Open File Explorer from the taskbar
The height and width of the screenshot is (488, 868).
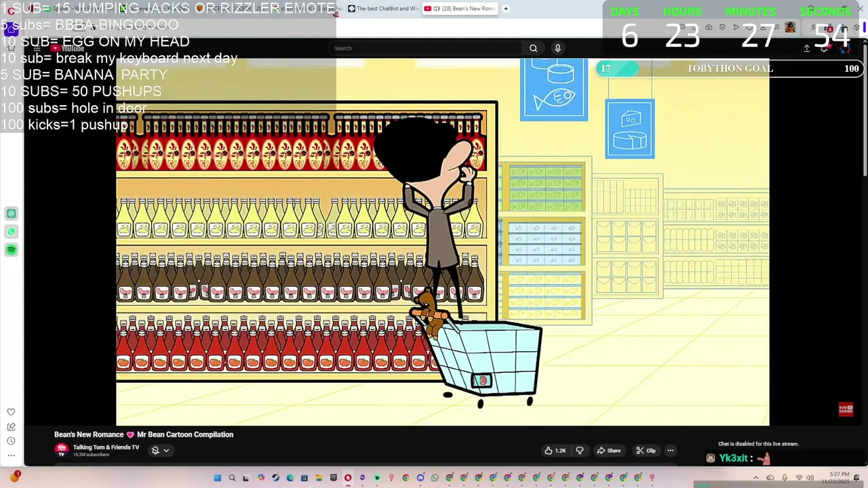click(319, 478)
